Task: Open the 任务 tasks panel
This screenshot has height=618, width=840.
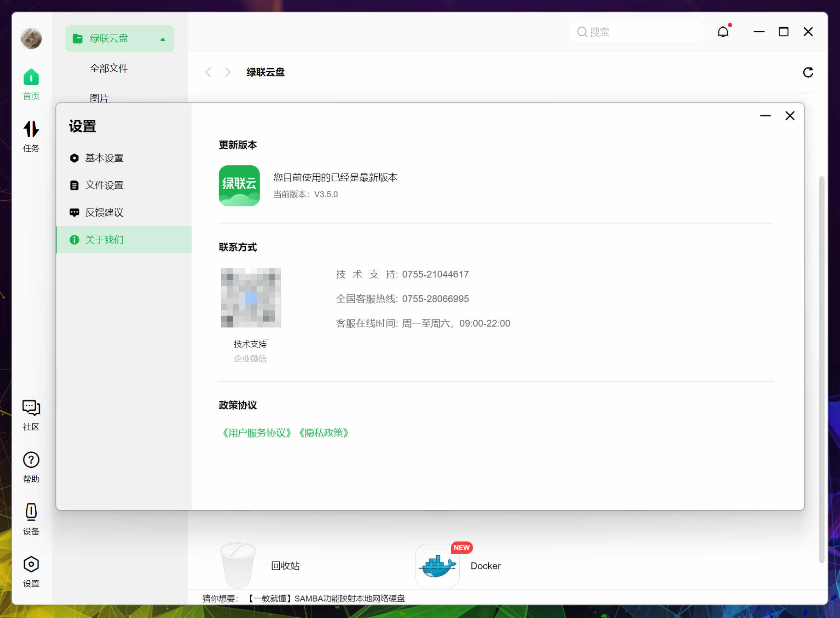Action: coord(31,135)
